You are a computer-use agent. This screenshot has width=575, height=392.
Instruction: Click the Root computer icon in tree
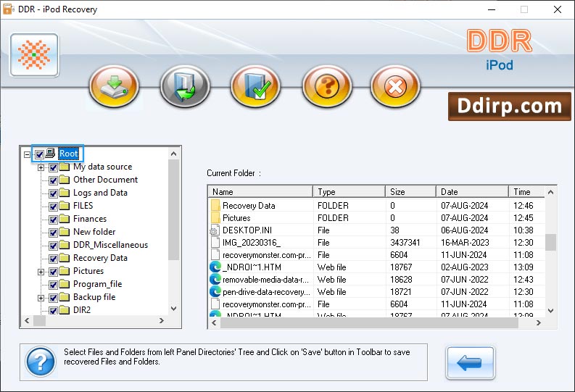tap(50, 154)
